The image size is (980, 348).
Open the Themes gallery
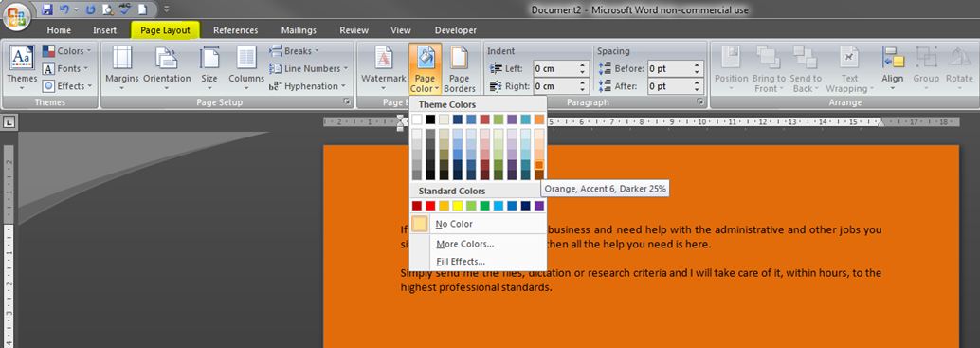22,67
